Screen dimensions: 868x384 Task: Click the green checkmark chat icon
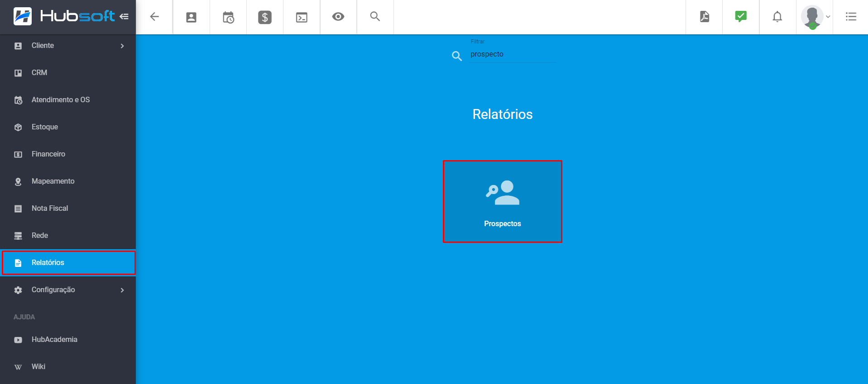pyautogui.click(x=741, y=17)
